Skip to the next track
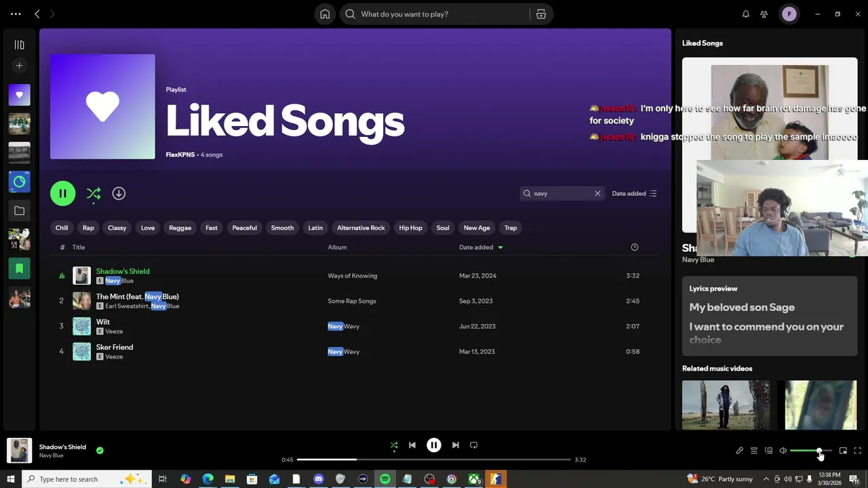 click(x=456, y=445)
